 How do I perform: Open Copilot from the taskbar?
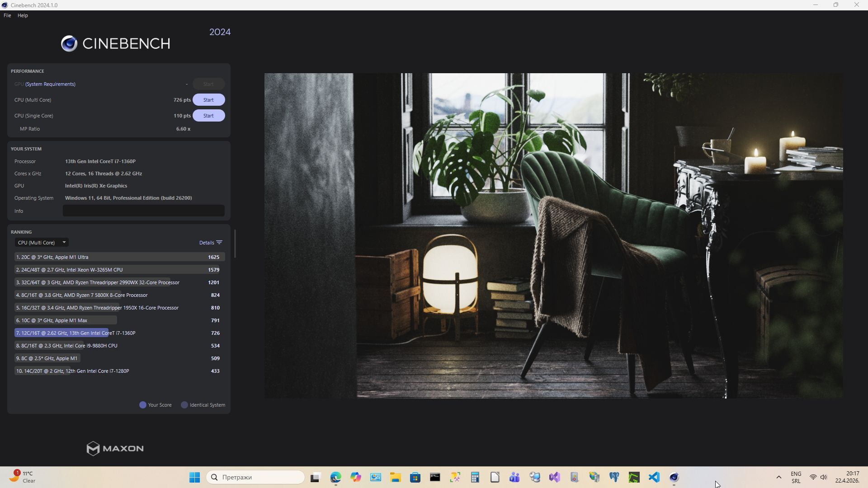(x=356, y=477)
